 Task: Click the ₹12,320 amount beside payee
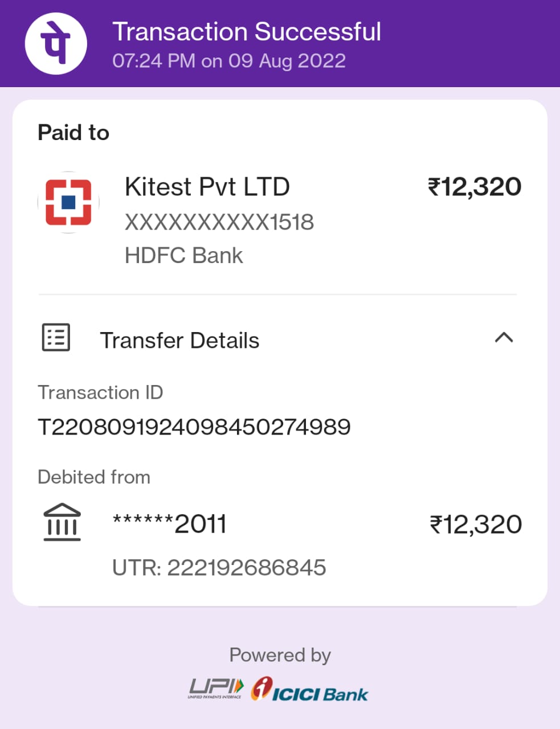pos(475,187)
